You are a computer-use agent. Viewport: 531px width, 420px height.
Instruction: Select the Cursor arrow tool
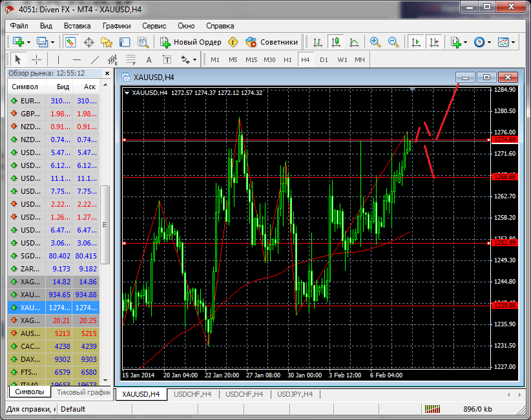(x=18, y=59)
